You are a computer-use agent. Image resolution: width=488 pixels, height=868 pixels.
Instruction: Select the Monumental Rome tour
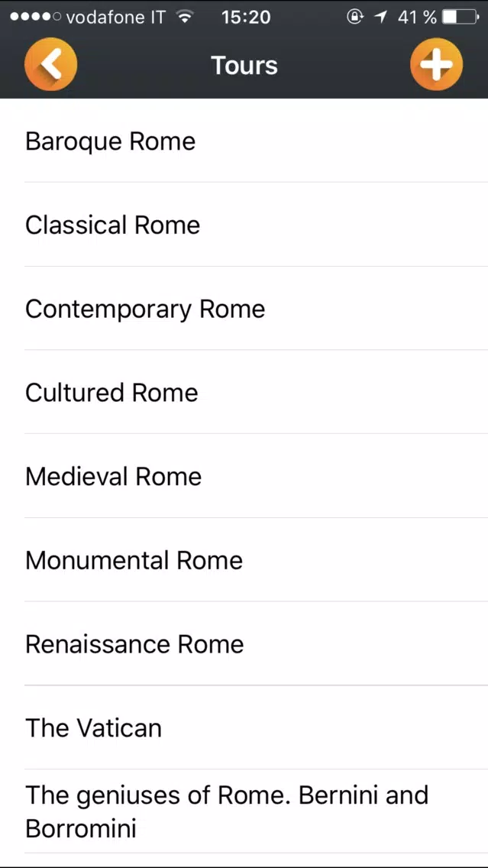point(134,560)
